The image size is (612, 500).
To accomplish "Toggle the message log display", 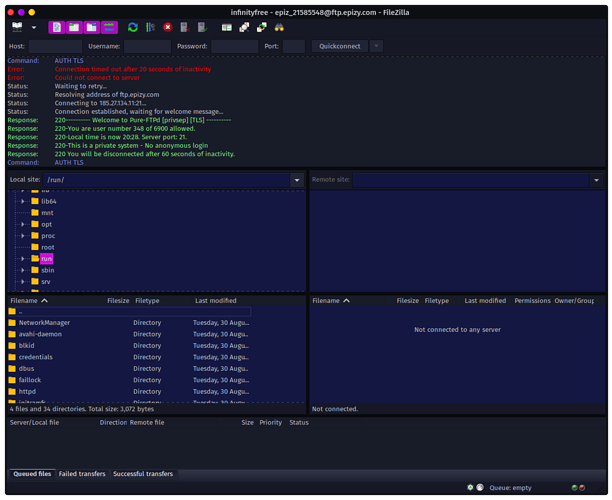I will point(57,27).
